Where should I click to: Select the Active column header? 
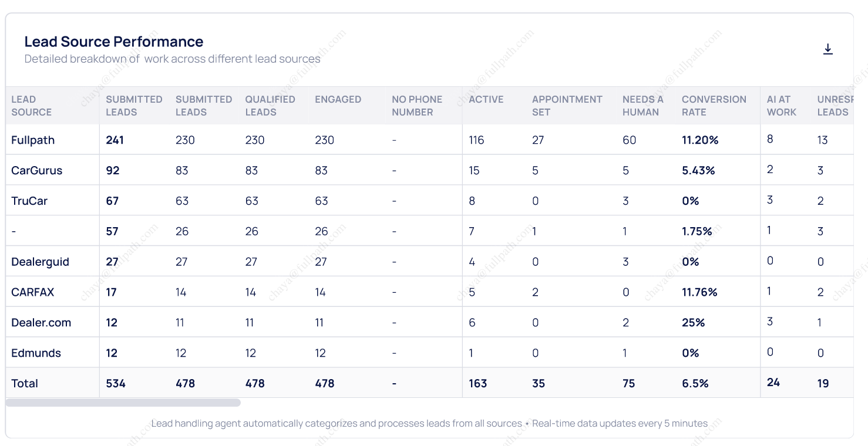[486, 99]
